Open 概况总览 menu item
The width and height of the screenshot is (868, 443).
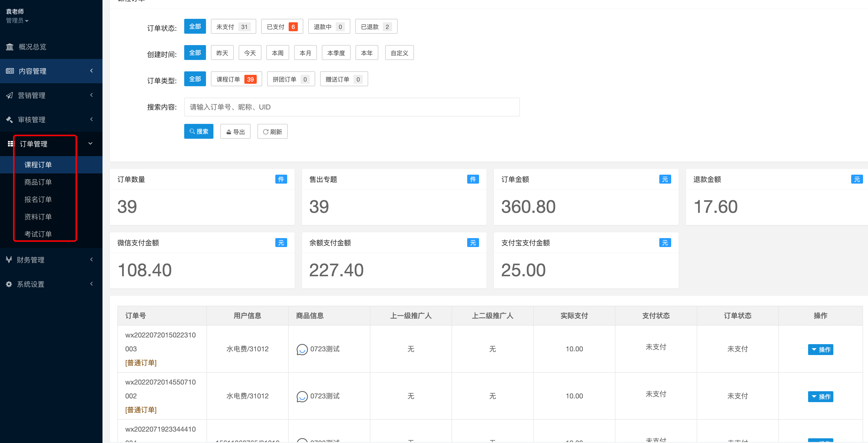click(51, 47)
